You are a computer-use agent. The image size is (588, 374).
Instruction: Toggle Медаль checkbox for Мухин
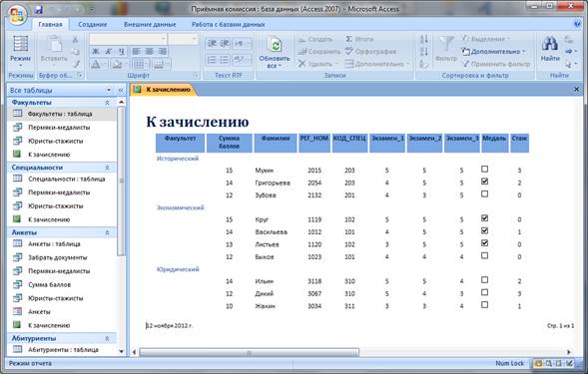(x=484, y=169)
